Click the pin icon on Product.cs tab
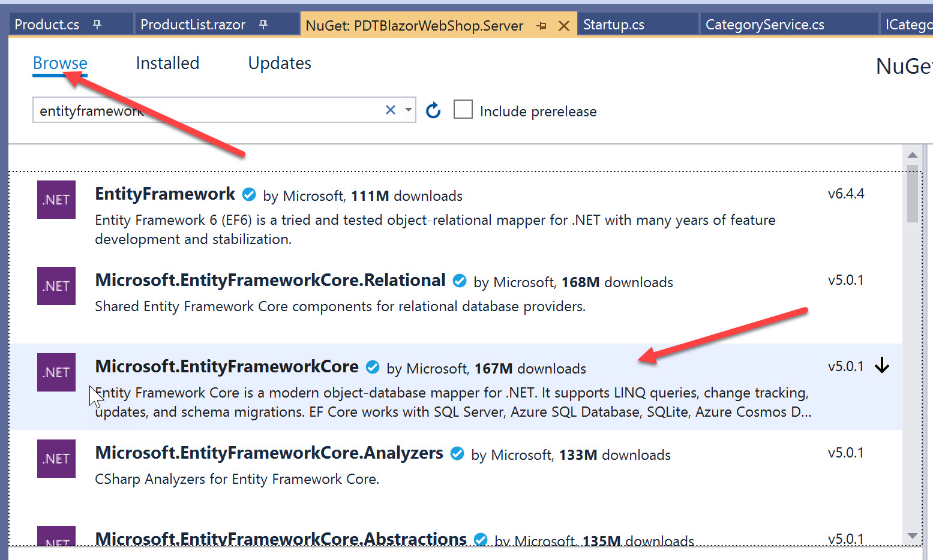Screen dimensions: 933x560 [97, 25]
